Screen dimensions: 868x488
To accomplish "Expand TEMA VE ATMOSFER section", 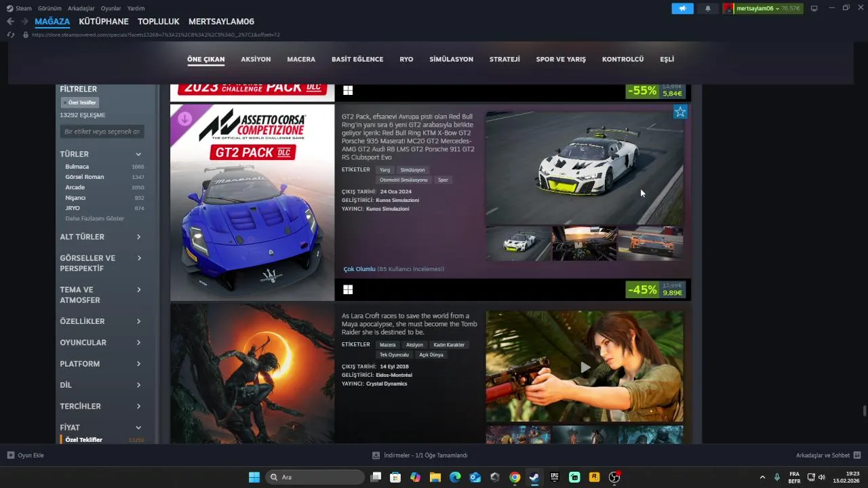I will tap(102, 295).
